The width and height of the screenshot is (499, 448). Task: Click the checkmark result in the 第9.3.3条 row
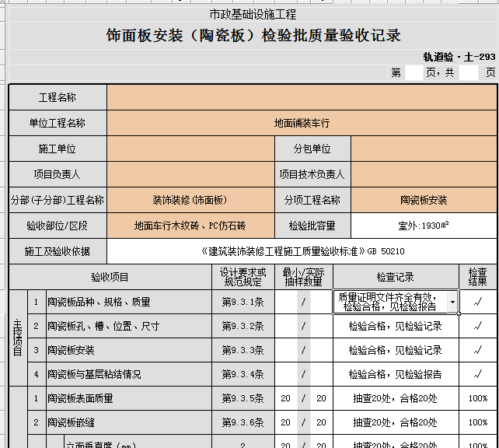click(x=478, y=350)
